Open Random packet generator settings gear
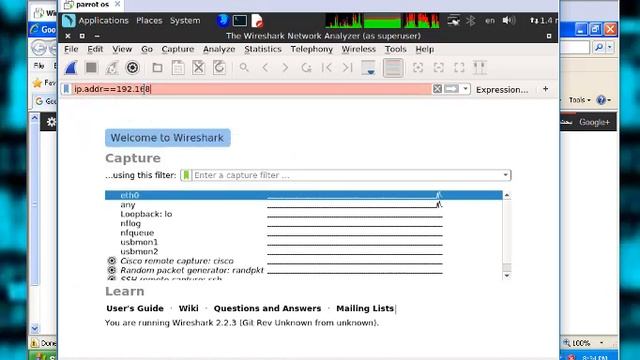 111,270
